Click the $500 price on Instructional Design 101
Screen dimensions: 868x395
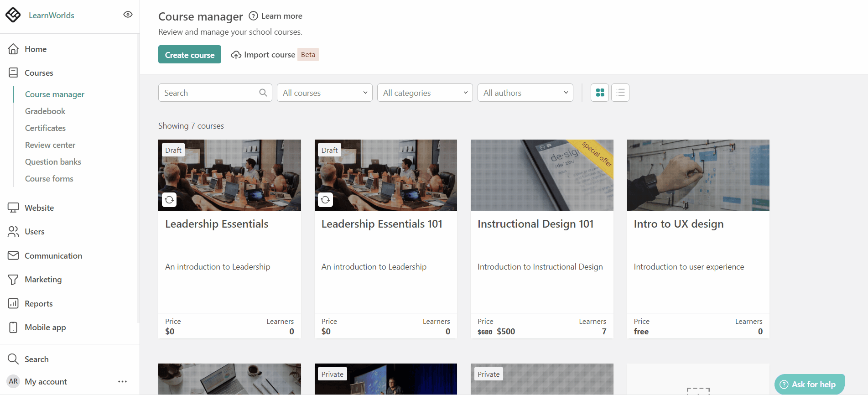click(x=506, y=332)
